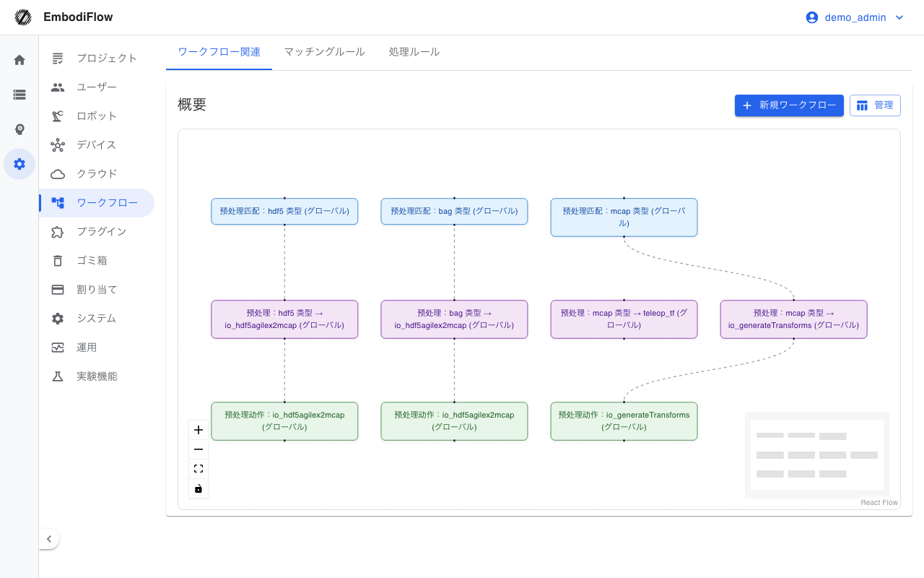Click the プロジェクト checklist icon
This screenshot has height=578, width=924.
(58, 58)
